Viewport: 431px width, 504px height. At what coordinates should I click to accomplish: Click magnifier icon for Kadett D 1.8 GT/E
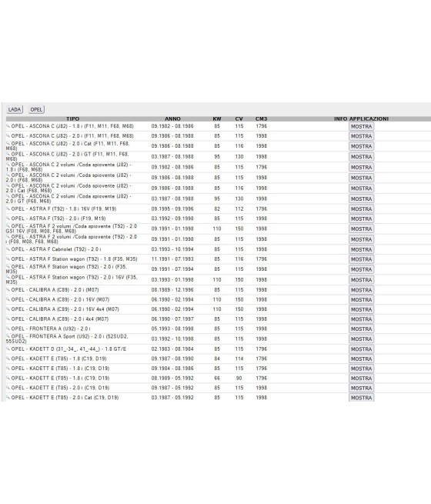[8, 349]
